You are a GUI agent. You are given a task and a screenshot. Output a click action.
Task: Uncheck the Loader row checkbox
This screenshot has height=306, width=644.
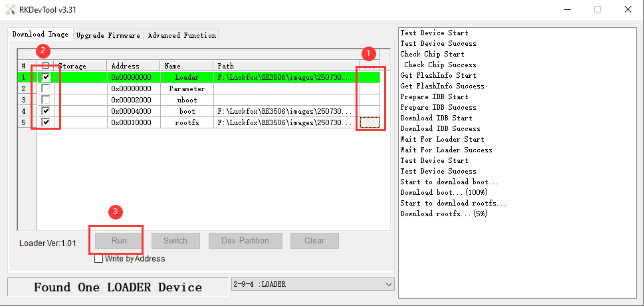tap(46, 77)
